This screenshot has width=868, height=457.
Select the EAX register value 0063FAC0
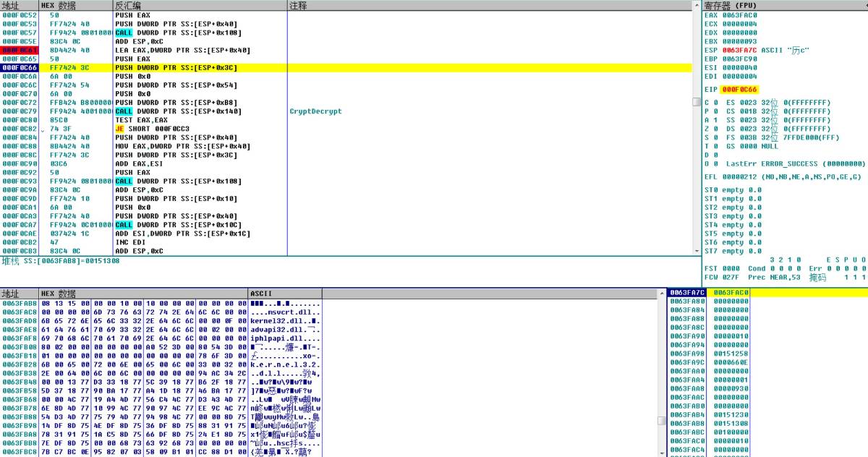(x=739, y=15)
